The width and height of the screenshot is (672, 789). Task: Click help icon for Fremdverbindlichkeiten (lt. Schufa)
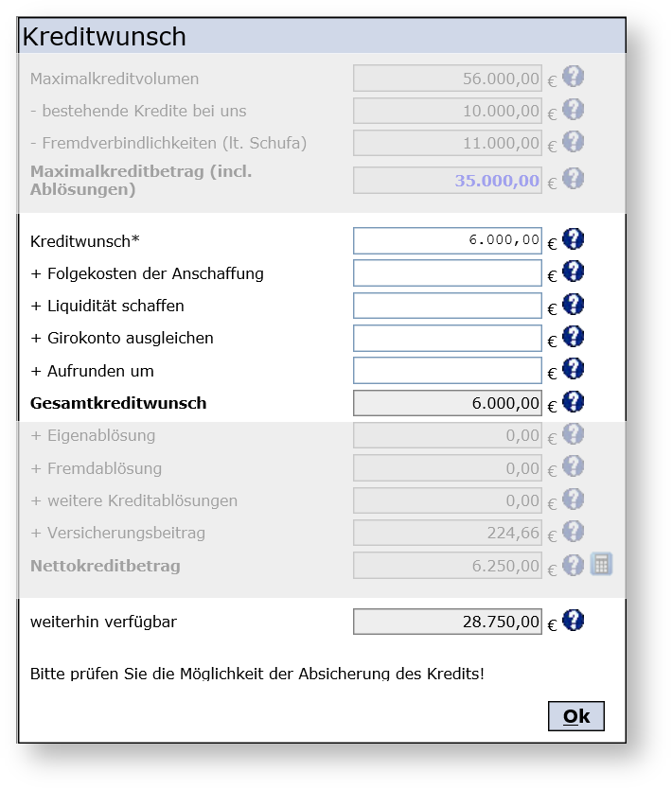click(x=573, y=142)
